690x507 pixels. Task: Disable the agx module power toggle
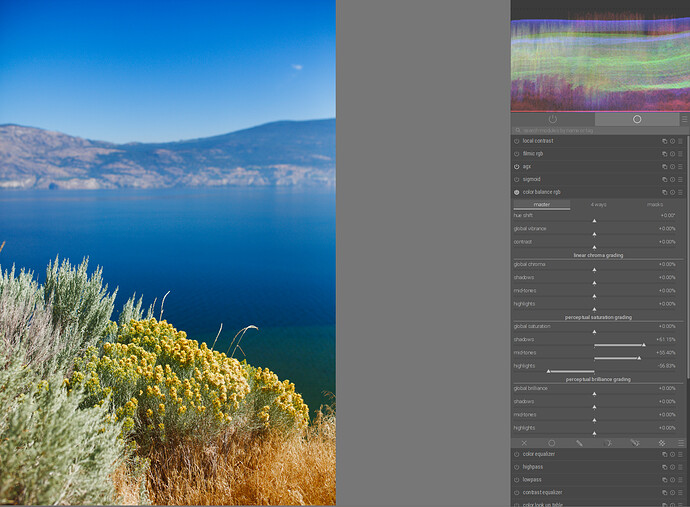pyautogui.click(x=517, y=167)
